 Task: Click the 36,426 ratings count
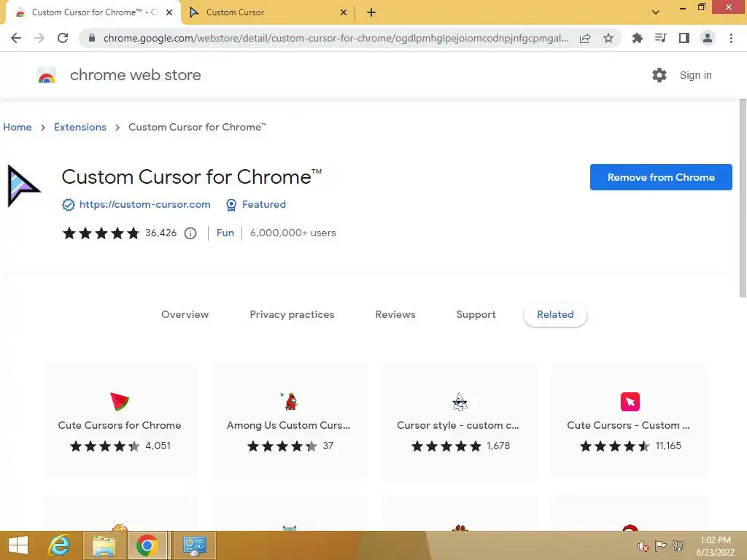(161, 233)
